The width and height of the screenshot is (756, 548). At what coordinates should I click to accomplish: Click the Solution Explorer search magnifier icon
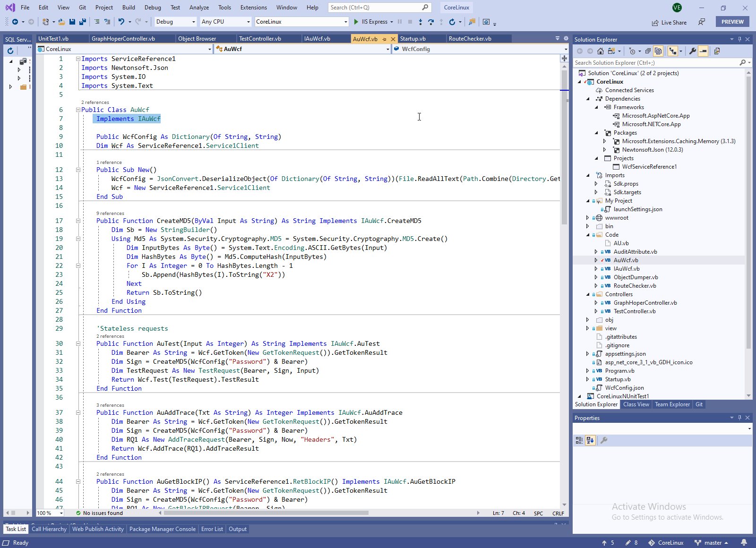click(742, 62)
